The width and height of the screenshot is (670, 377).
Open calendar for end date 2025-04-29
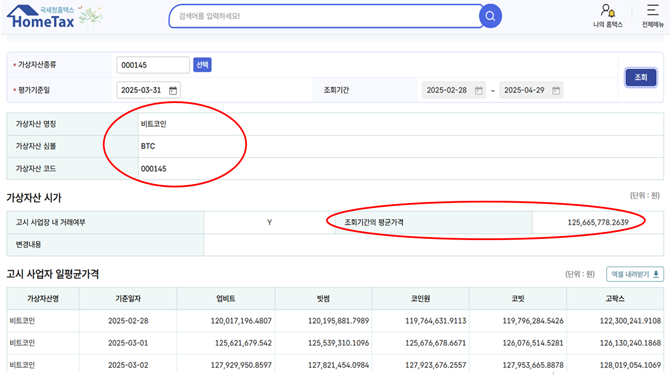pos(556,90)
